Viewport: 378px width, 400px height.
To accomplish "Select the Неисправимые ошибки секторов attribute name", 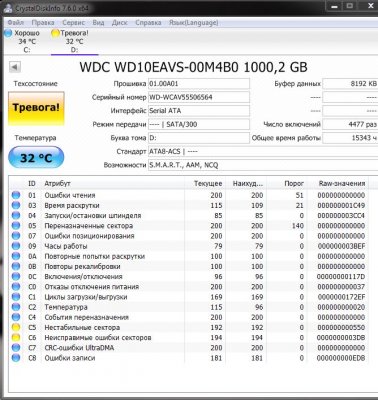I will point(98,338).
